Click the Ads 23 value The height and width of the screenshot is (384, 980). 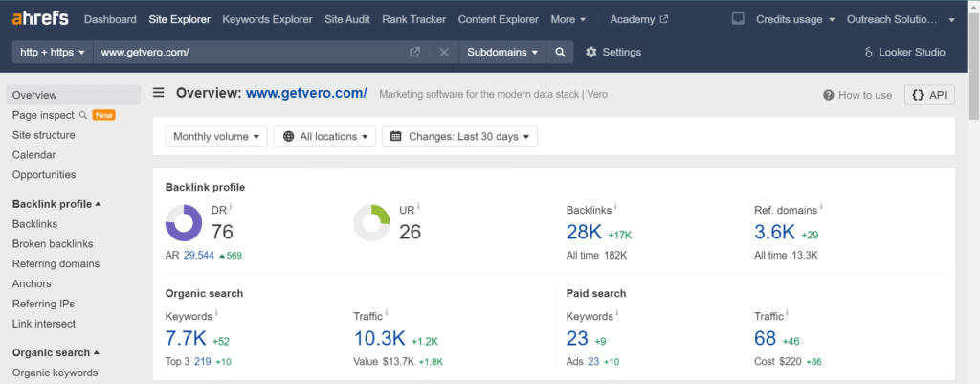click(593, 361)
